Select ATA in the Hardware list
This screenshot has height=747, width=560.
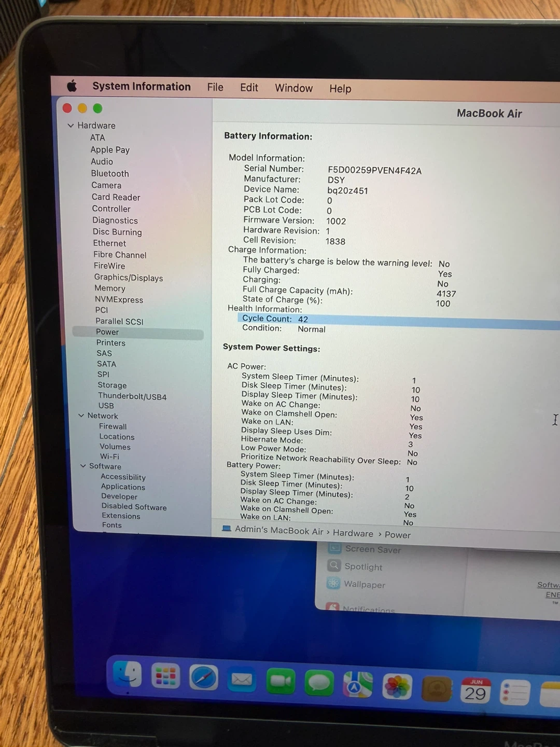[x=97, y=137]
